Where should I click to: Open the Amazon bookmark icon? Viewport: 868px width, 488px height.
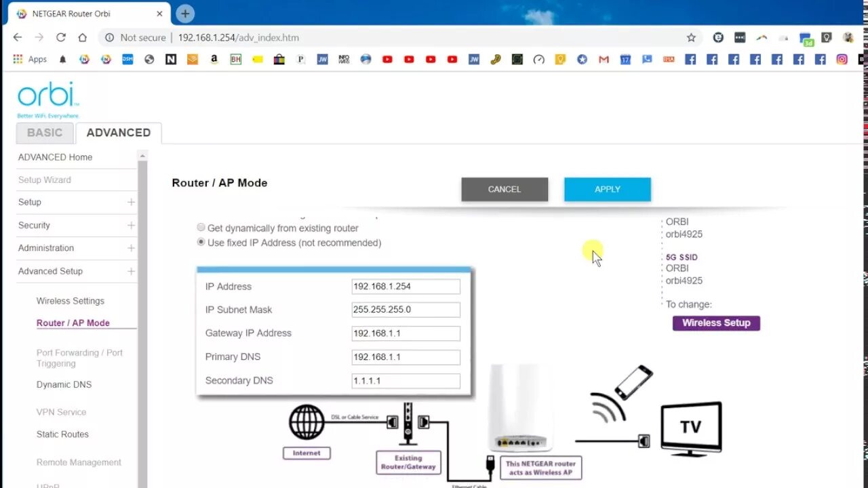[214, 60]
